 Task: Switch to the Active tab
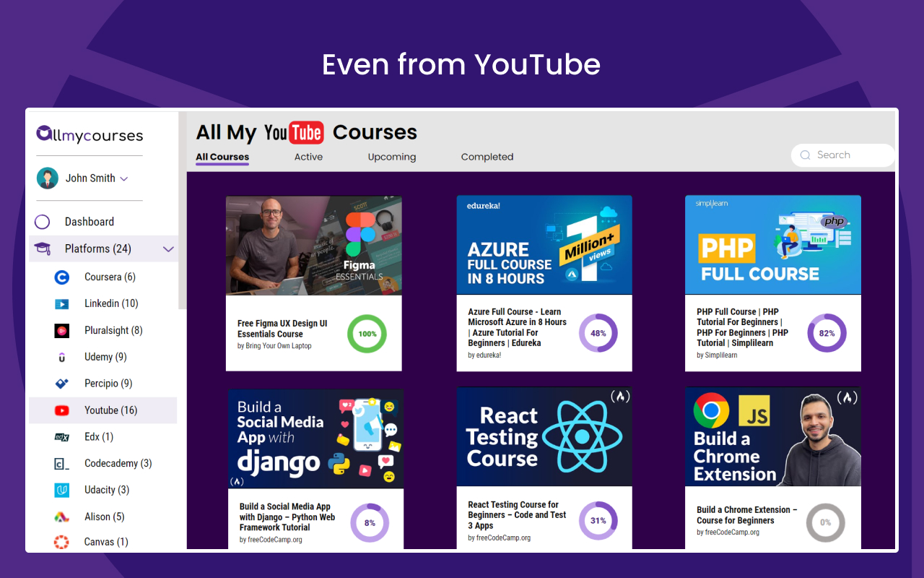(308, 157)
